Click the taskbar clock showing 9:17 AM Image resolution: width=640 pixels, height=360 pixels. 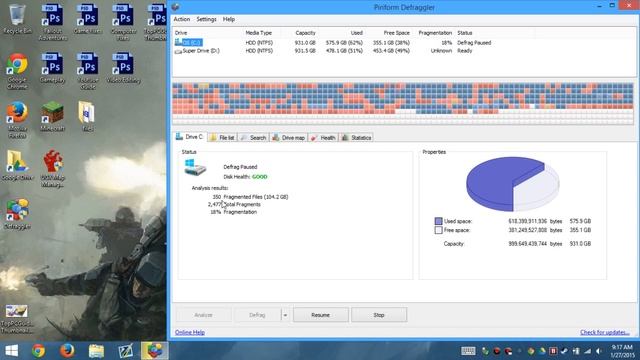click(x=622, y=351)
